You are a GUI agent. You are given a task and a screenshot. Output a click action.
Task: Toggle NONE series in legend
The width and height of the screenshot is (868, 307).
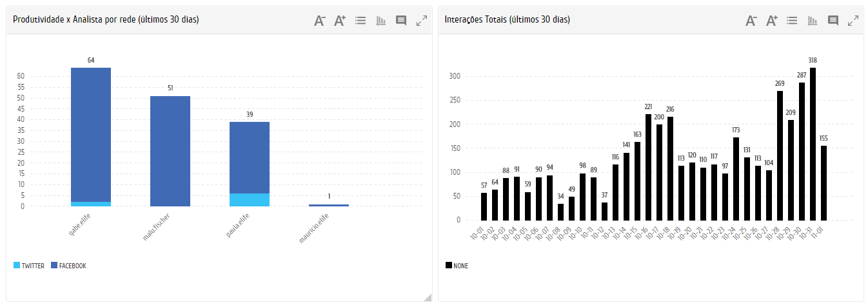click(x=457, y=266)
